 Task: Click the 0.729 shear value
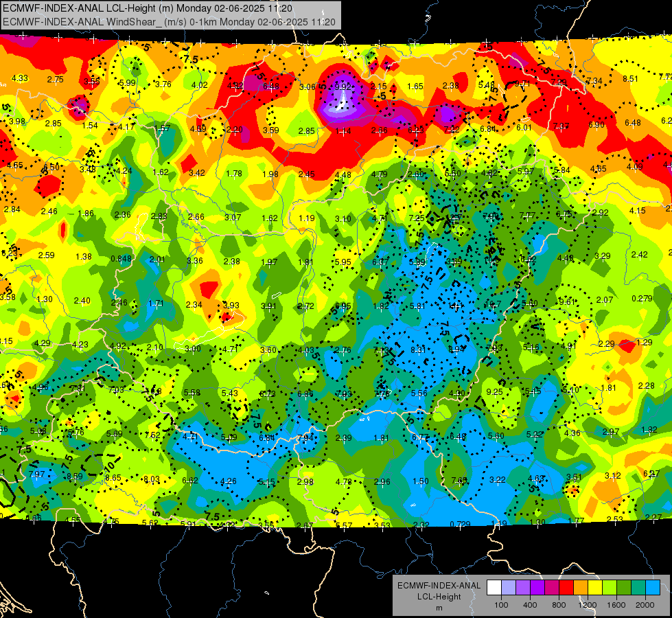pyautogui.click(x=460, y=524)
